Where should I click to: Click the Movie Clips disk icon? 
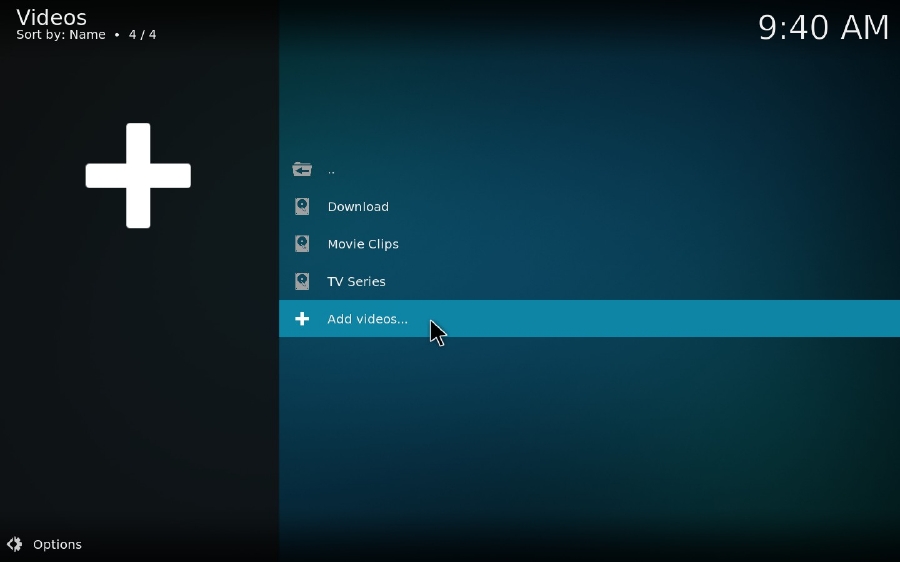pyautogui.click(x=302, y=243)
